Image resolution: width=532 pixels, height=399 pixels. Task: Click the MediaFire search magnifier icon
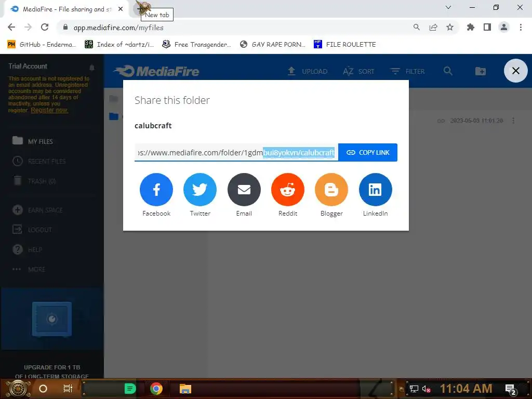pos(448,71)
